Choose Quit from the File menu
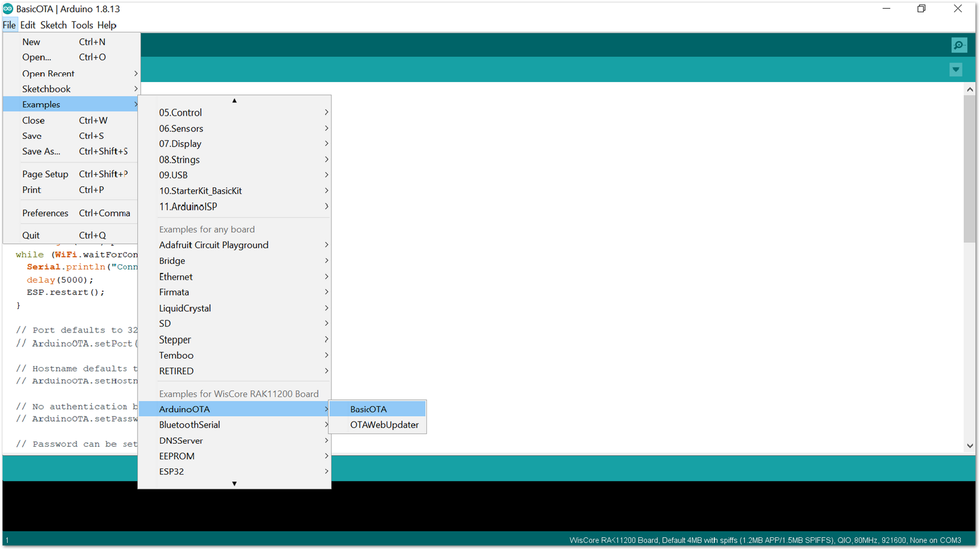This screenshot has width=980, height=550. click(x=71, y=235)
